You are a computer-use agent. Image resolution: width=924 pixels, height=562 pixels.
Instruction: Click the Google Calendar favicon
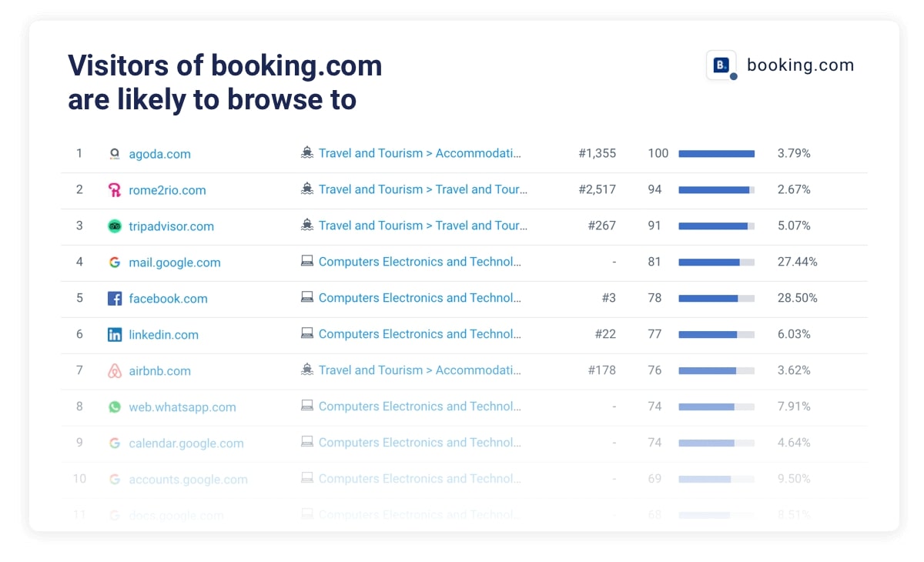pos(114,443)
